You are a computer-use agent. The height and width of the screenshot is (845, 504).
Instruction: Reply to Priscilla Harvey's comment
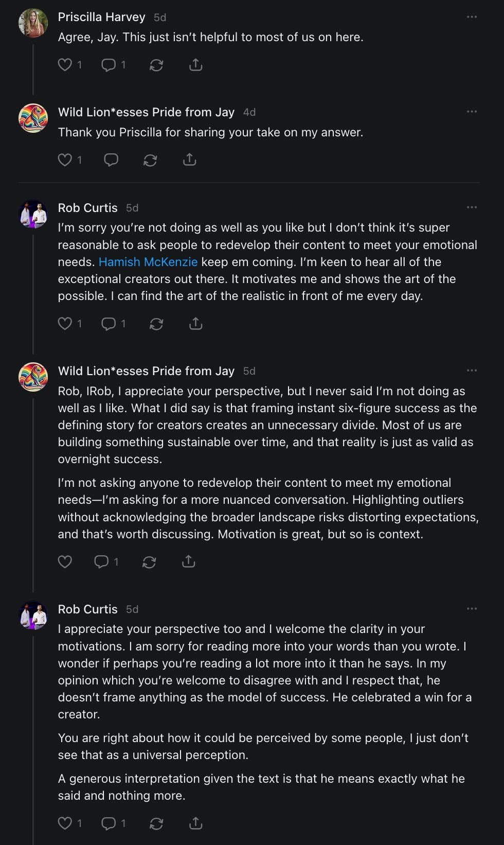coord(109,65)
